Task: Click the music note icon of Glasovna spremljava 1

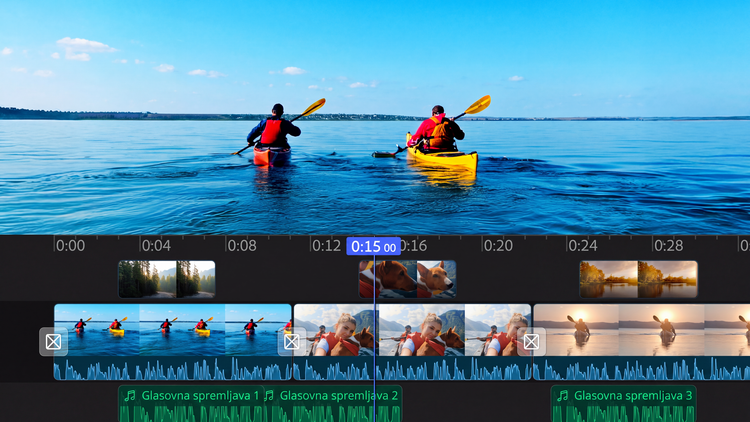Action: 130,396
